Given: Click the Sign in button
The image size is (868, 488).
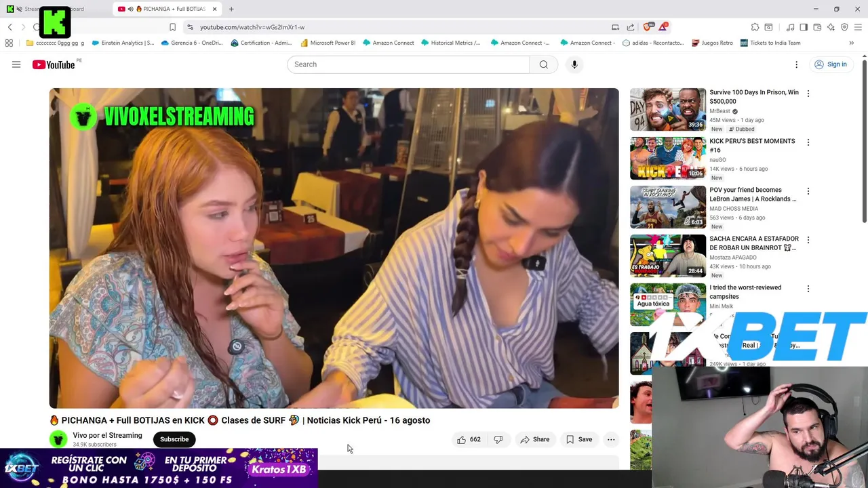Looking at the screenshot, I should [x=831, y=64].
